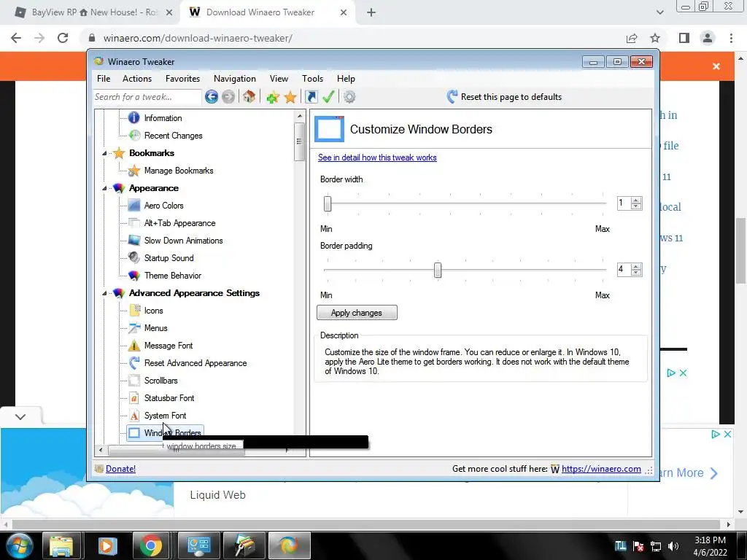Open Slow Down Animations tweak

pos(183,241)
